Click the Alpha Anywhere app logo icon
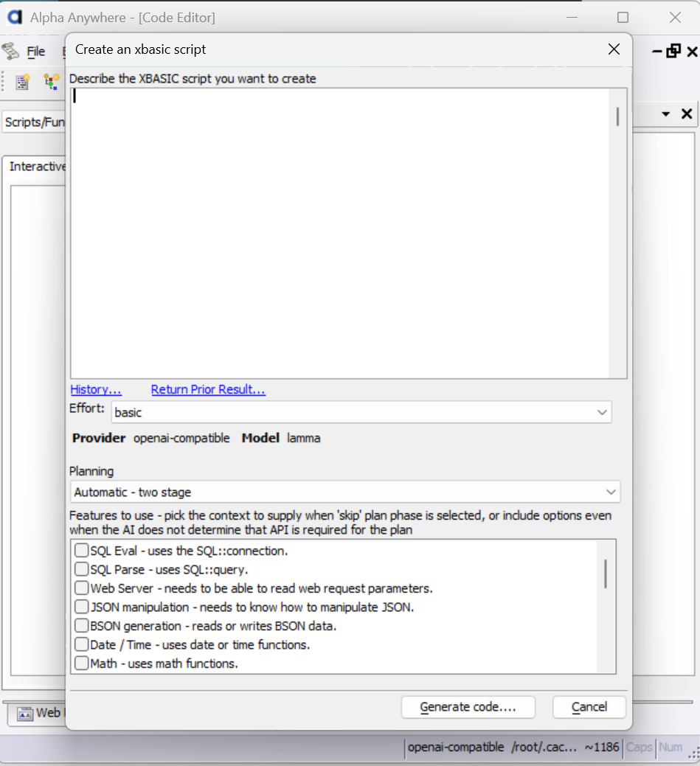Viewport: 700px width, 766px height. (x=15, y=17)
